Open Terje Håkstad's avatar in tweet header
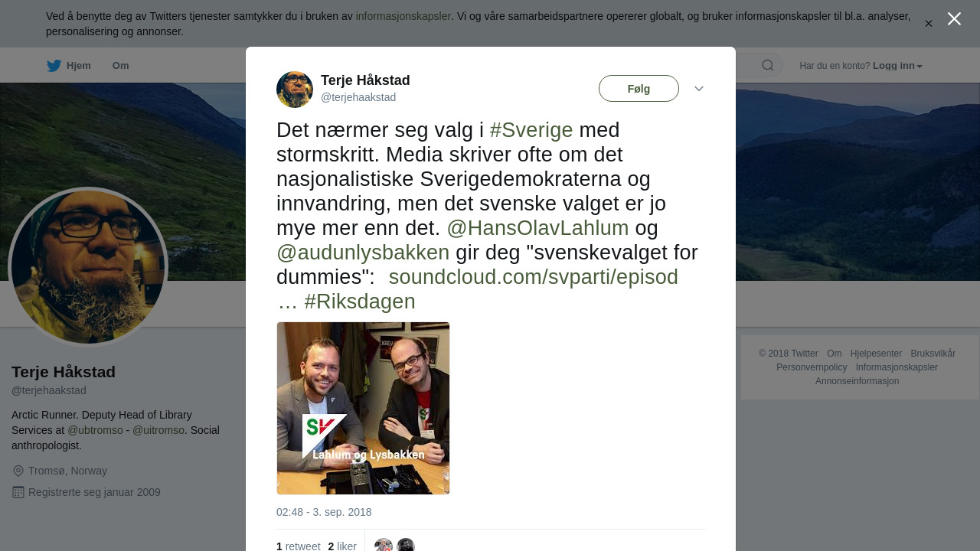980x551 pixels. pyautogui.click(x=295, y=90)
